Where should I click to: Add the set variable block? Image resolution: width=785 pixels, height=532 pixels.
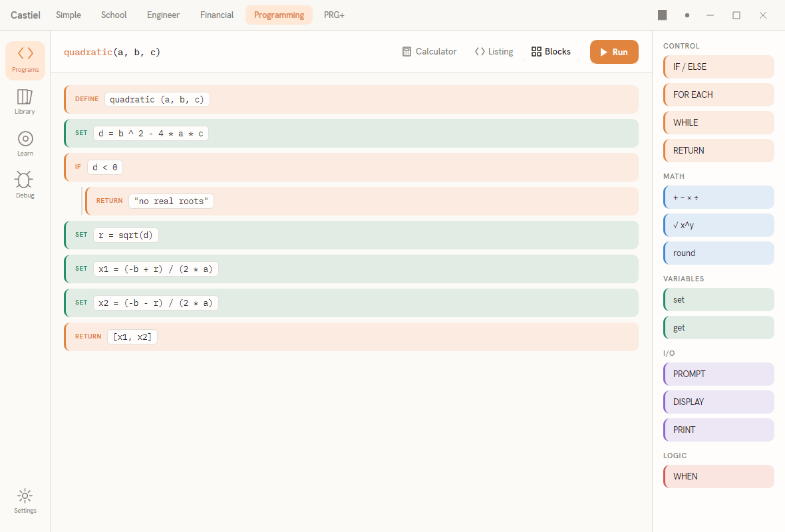(719, 300)
